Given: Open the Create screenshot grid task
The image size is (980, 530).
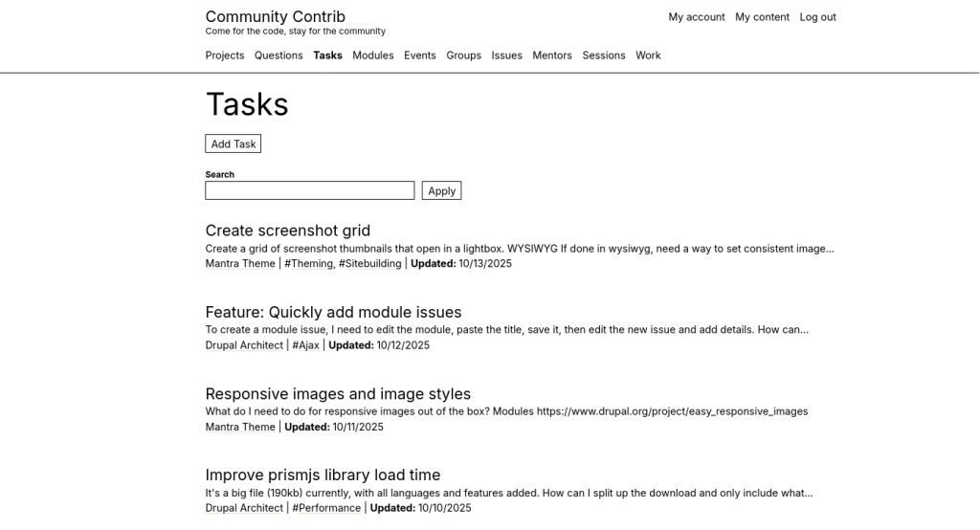Looking at the screenshot, I should point(287,231).
